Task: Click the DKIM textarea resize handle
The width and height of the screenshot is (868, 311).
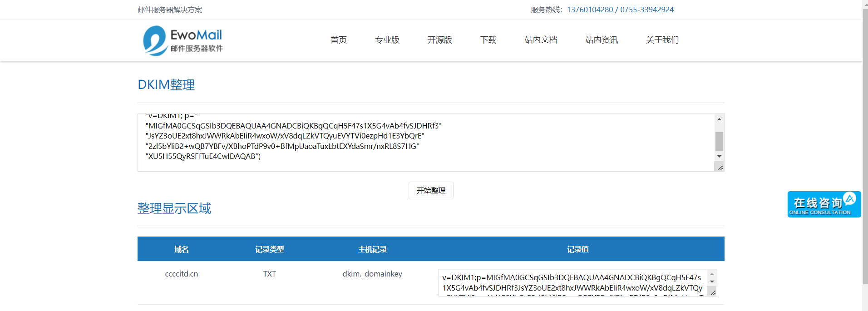Action: pos(720,168)
